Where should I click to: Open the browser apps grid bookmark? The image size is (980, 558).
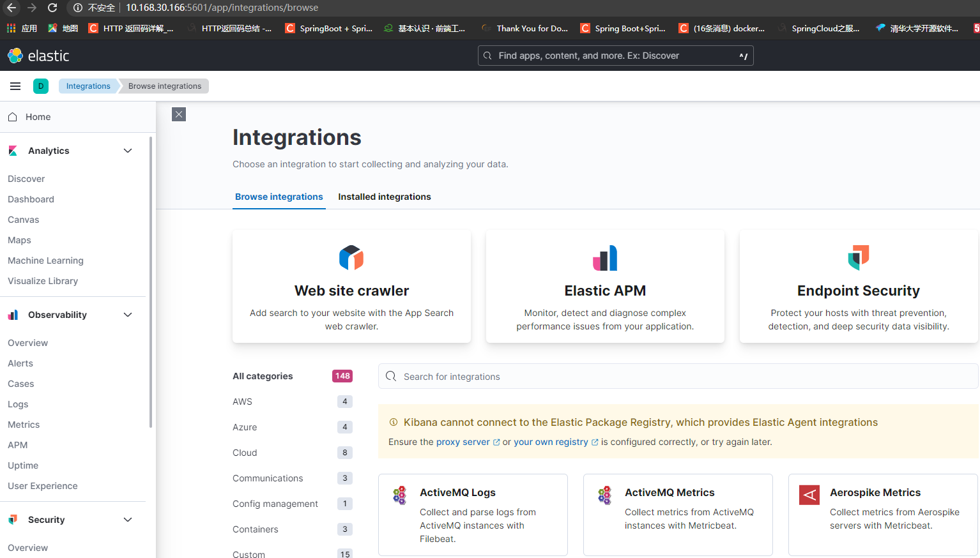[22, 28]
